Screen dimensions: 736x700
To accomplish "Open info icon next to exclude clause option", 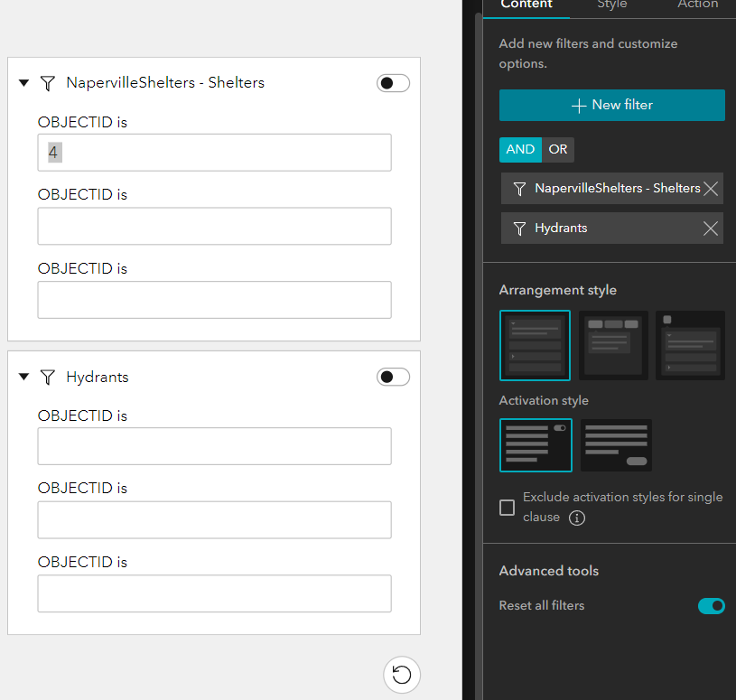I will coord(577,518).
